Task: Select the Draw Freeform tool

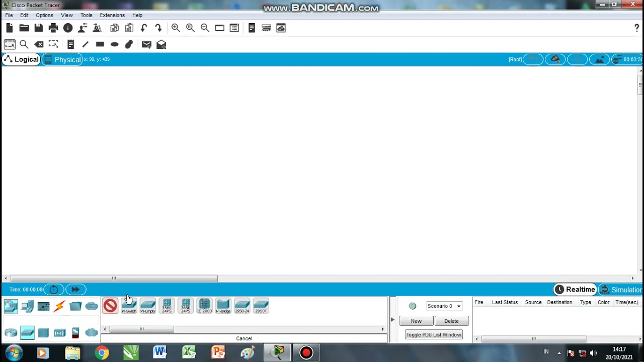Action: point(129,45)
